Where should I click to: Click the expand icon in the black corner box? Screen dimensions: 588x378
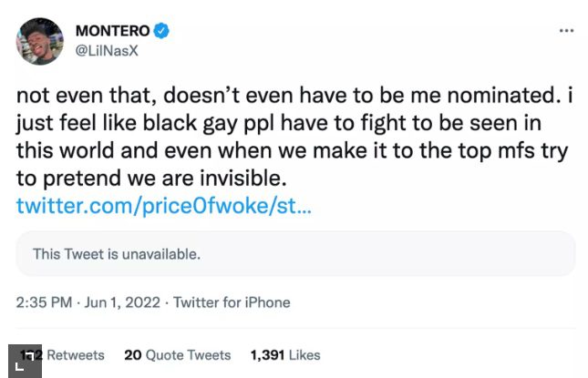22,363
